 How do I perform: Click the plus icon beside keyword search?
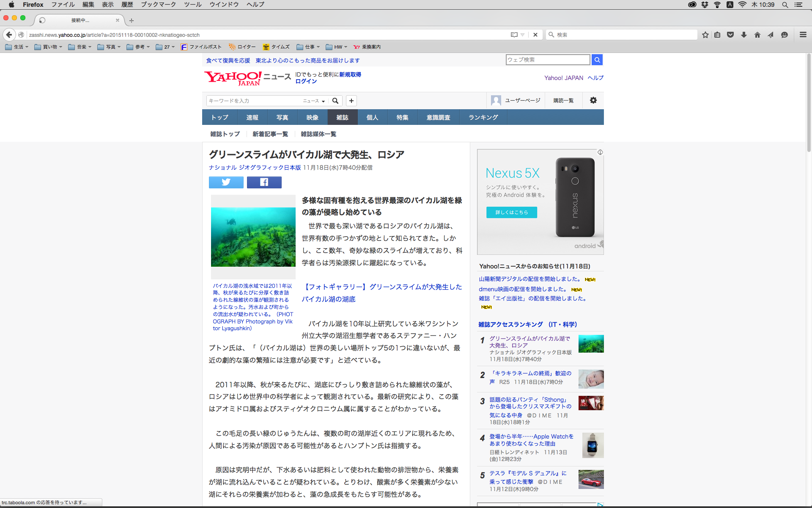pyautogui.click(x=351, y=101)
